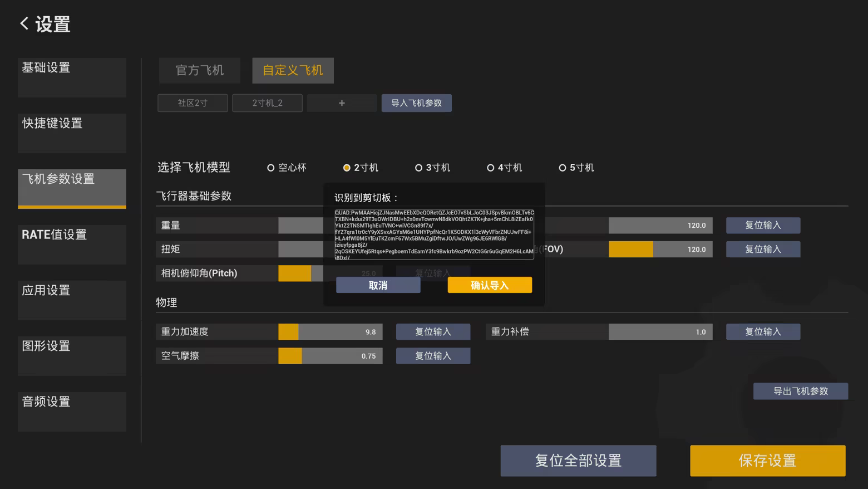The image size is (868, 489).
Task: Pick the 5寸机 drone model
Action: click(562, 168)
